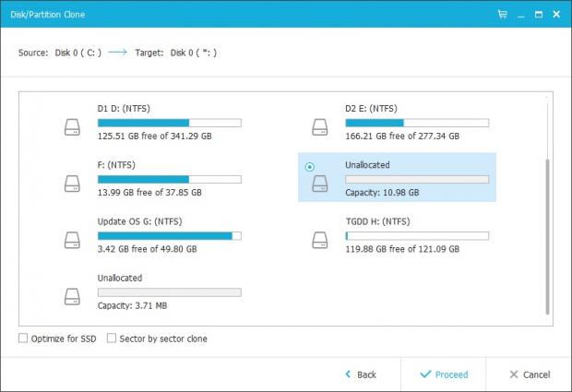Select the D1 D: drive icon
572x392 pixels.
pos(73,127)
